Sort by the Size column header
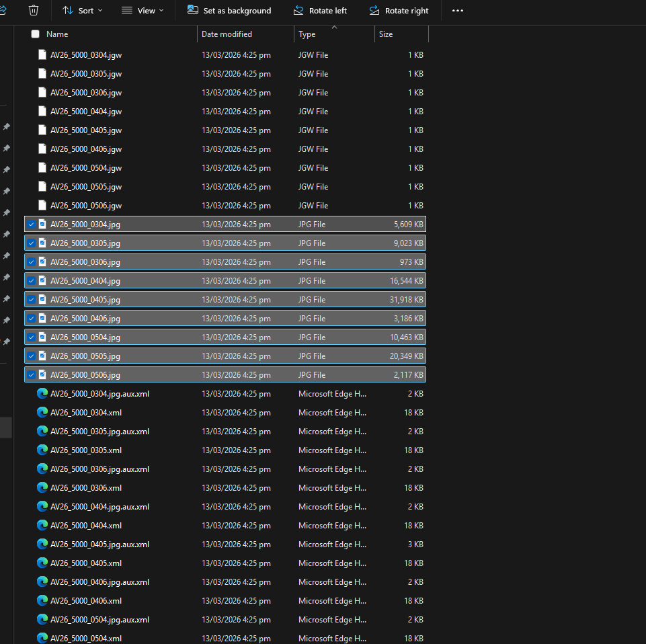The width and height of the screenshot is (646, 644). [x=386, y=34]
